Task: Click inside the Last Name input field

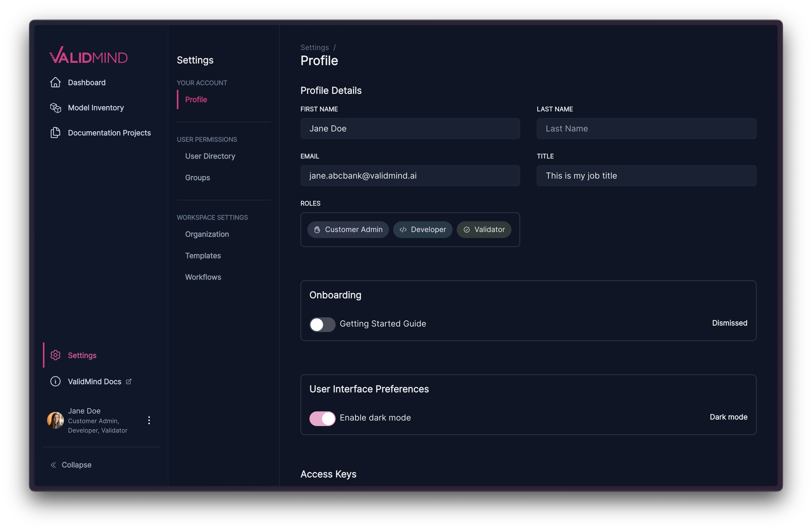Action: click(x=646, y=129)
